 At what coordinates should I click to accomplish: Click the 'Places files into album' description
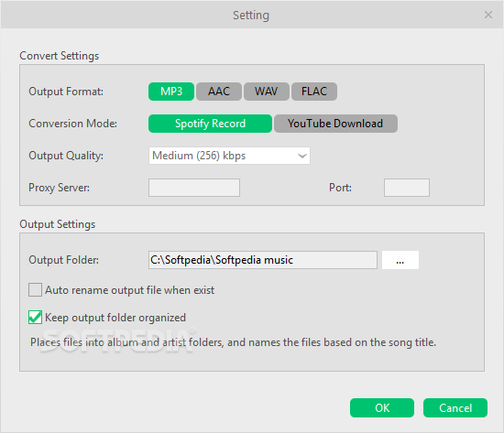[x=233, y=342]
